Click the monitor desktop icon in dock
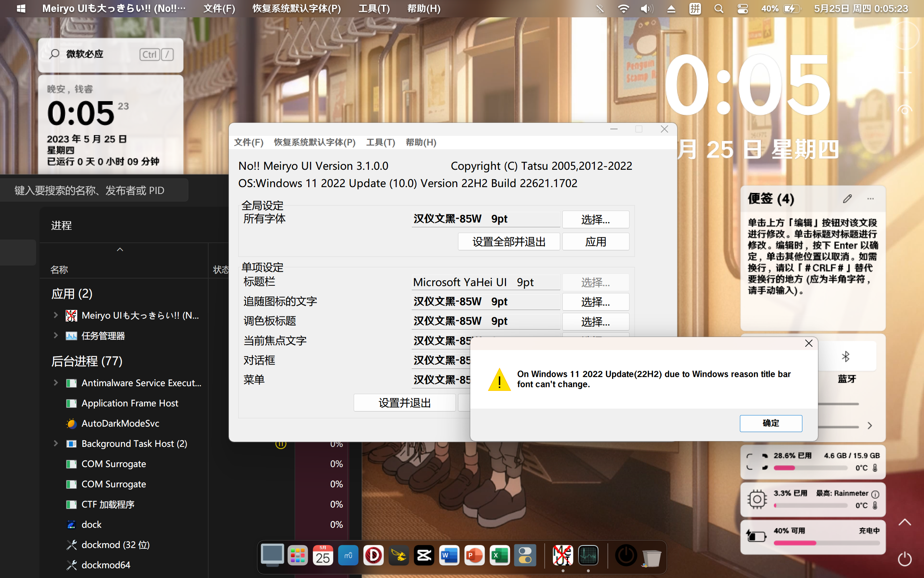 point(272,555)
